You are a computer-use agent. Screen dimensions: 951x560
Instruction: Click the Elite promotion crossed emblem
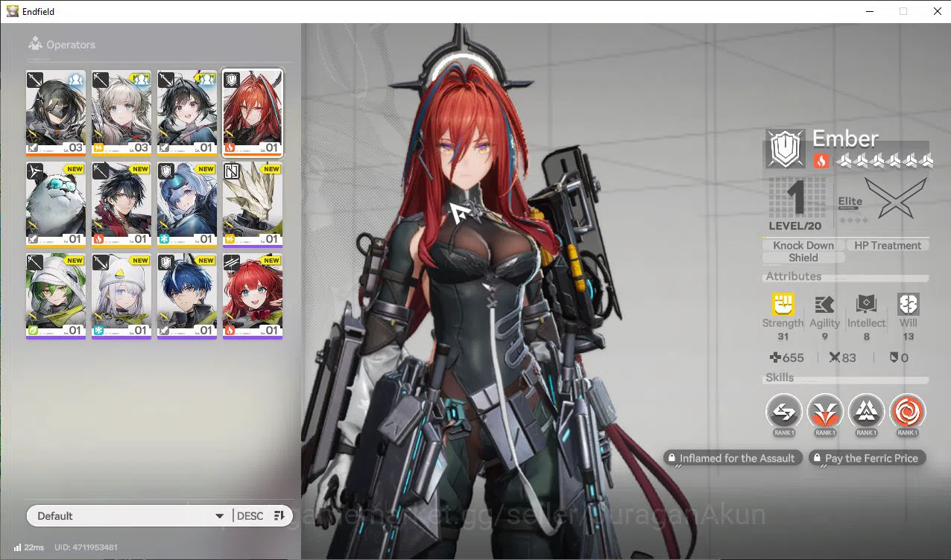point(895,199)
